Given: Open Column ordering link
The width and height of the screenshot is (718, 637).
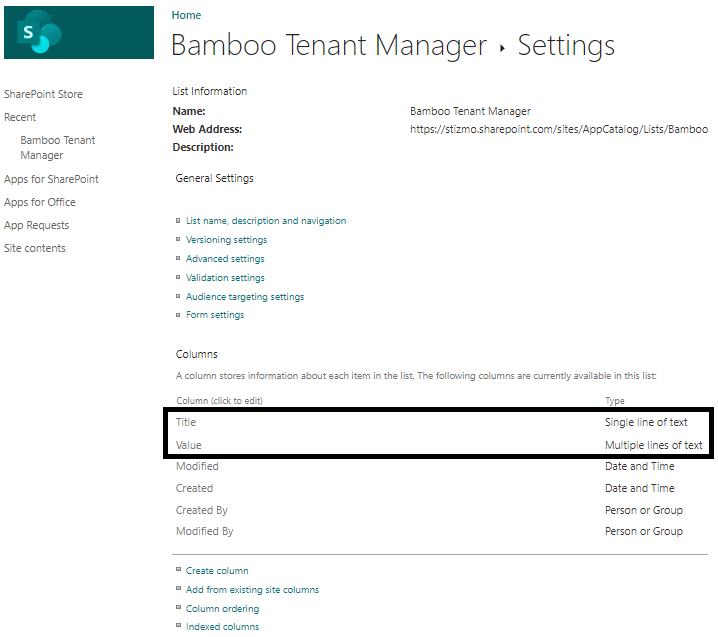Looking at the screenshot, I should click(x=223, y=609).
